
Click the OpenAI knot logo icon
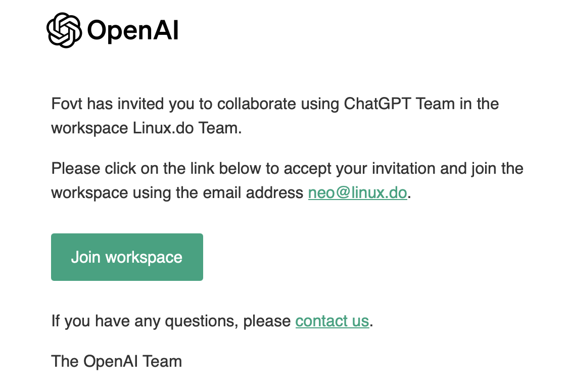pyautogui.click(x=64, y=30)
